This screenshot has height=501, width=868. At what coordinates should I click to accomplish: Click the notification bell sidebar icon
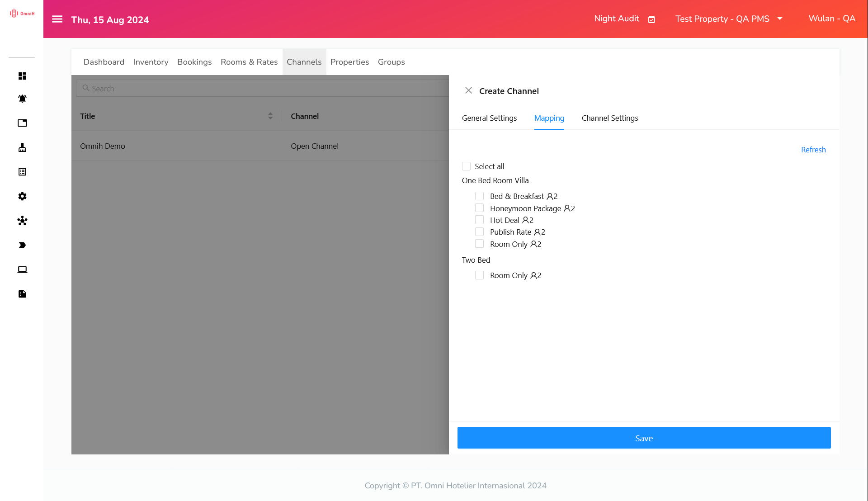22,99
